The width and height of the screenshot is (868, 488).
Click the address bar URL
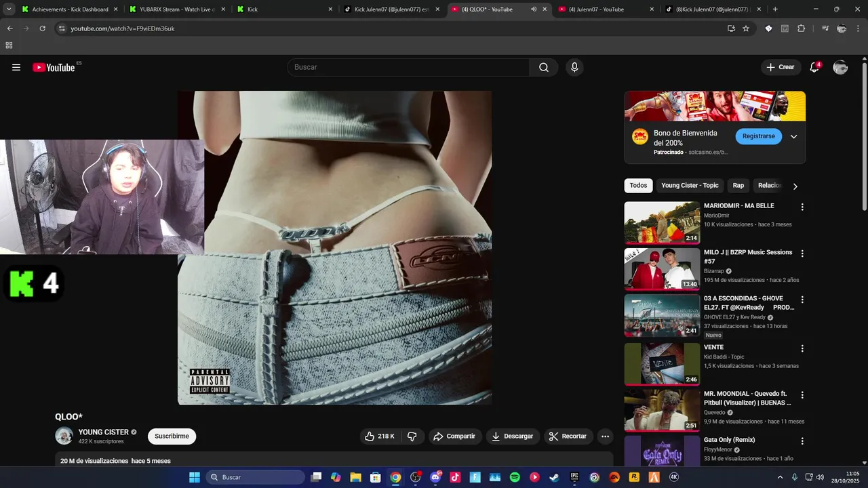(x=123, y=28)
